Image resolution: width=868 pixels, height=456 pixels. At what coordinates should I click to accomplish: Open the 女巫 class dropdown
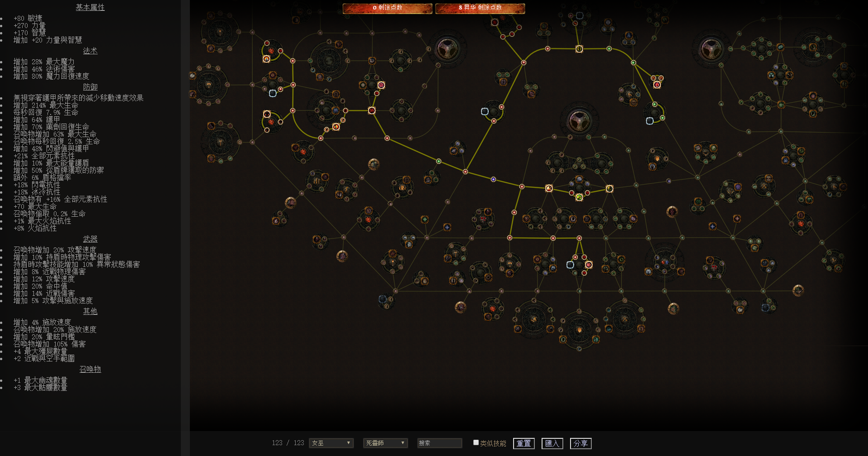(x=331, y=443)
